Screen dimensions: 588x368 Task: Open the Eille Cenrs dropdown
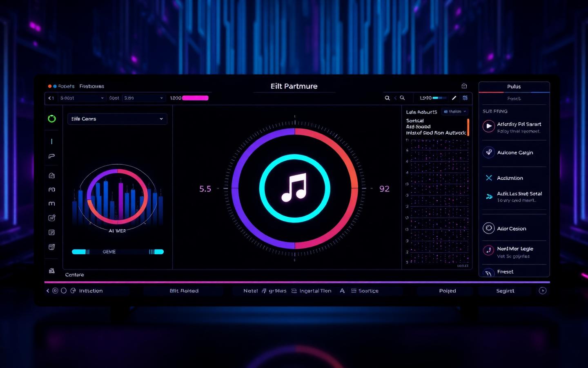(x=117, y=119)
